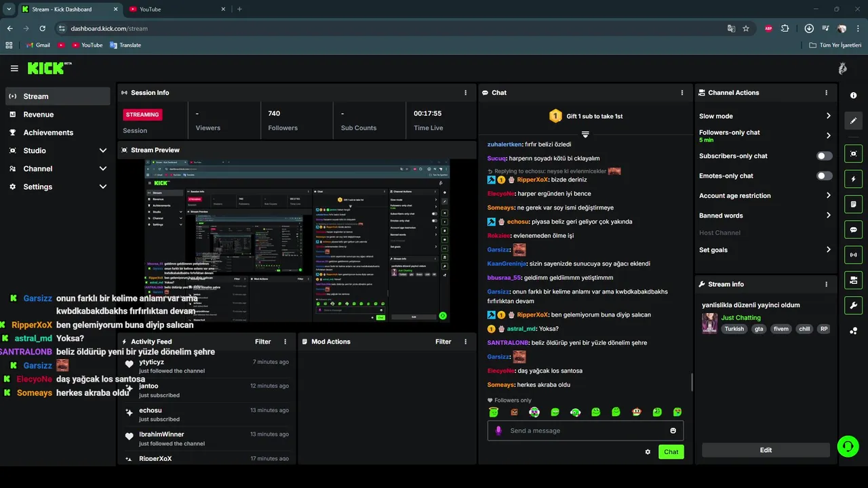868x488 pixels.
Task: Click the chat pause arrow below gift banner
Action: coord(585,135)
